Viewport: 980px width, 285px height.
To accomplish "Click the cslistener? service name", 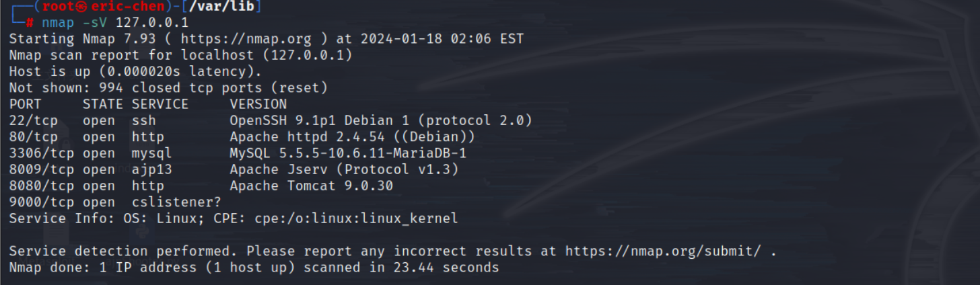I will pos(176,202).
